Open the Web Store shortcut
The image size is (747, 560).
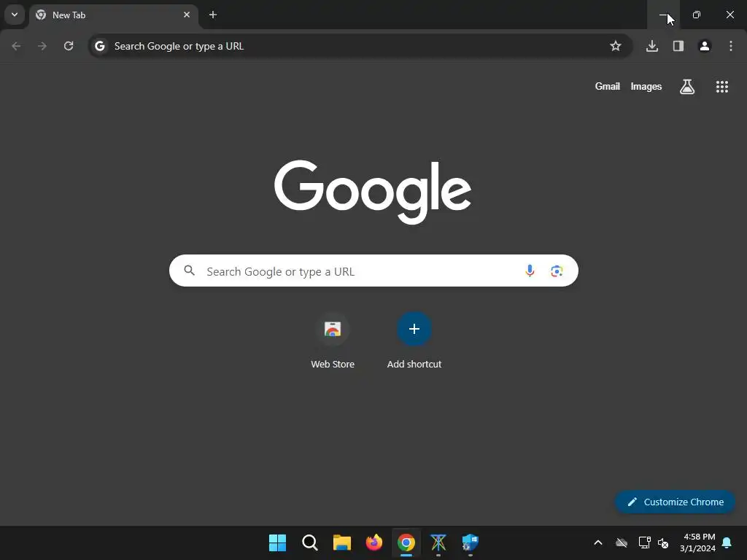tap(333, 341)
